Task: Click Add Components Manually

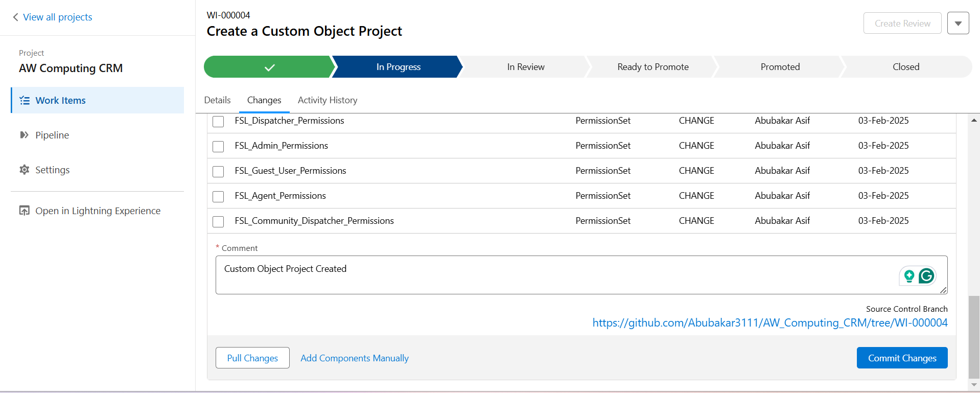Action: [355, 358]
